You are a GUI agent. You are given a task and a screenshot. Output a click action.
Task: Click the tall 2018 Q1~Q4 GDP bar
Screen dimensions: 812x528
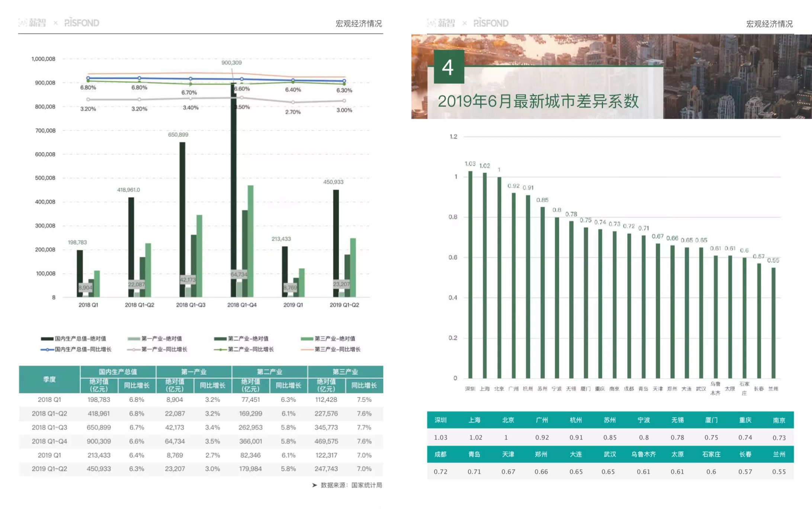point(233,190)
